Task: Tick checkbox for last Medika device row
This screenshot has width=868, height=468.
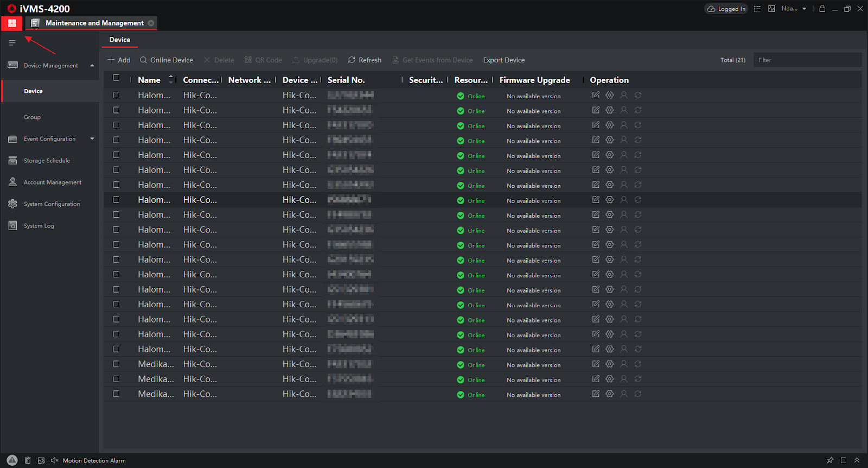Action: click(x=116, y=394)
